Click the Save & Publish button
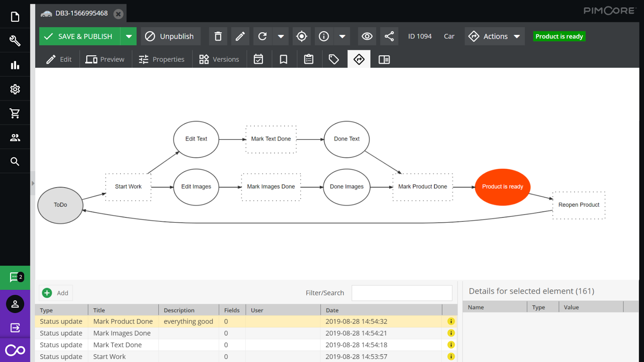 [x=80, y=36]
